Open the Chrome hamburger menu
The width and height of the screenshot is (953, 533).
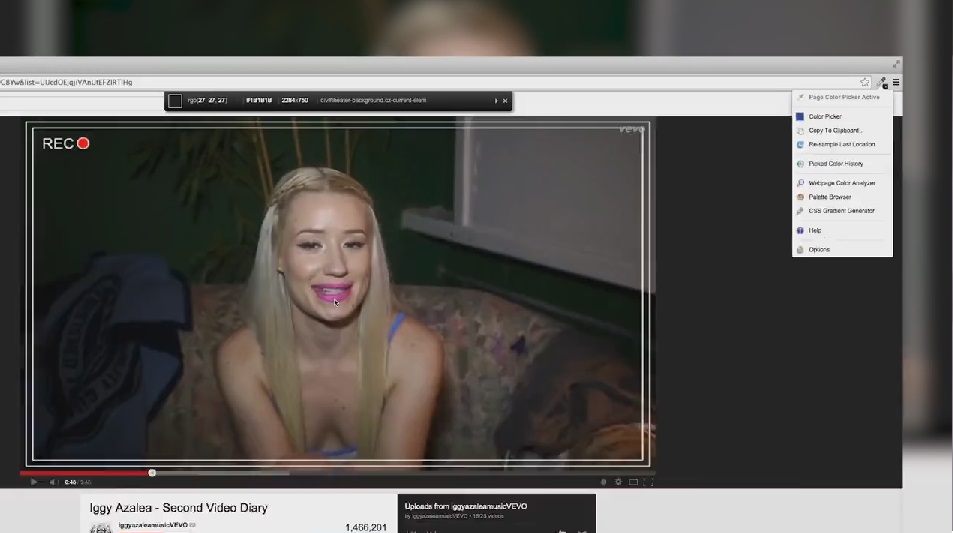[896, 82]
